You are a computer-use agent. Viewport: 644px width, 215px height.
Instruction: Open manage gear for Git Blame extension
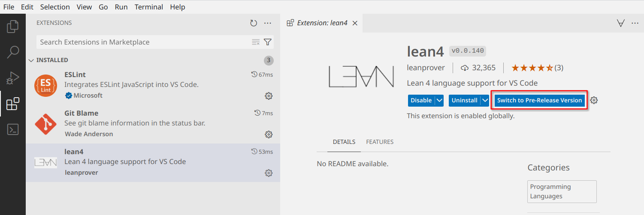coord(269,134)
